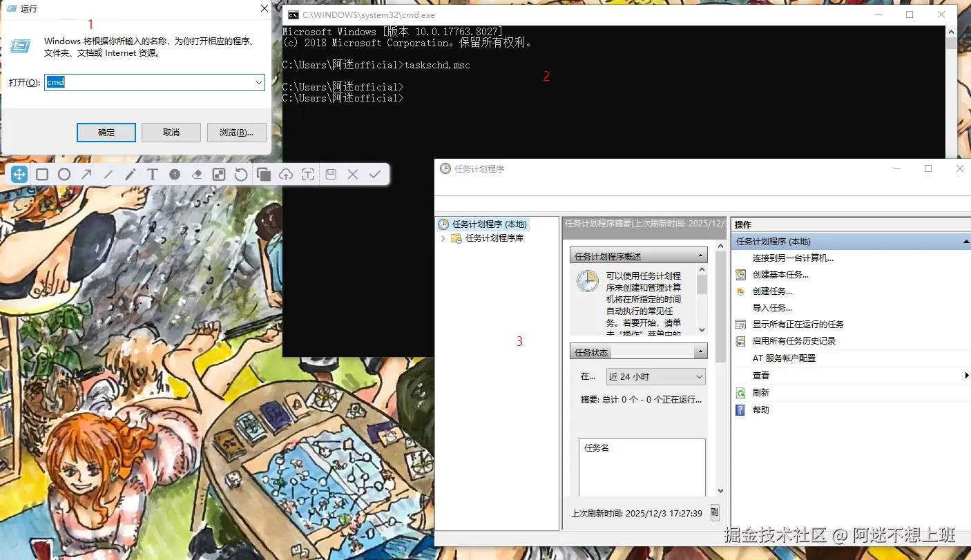
Task: Click the 刷新 refresh icon in actions pane
Action: coord(740,392)
